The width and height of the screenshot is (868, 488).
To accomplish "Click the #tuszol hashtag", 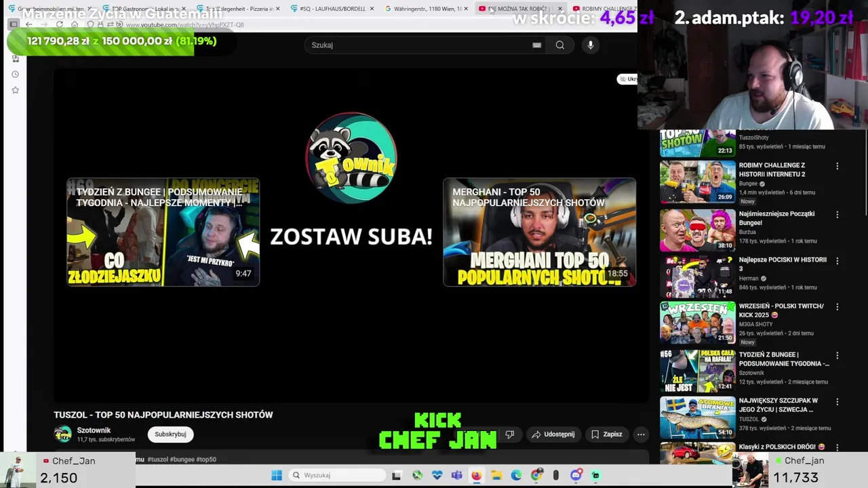I will 157,460.
